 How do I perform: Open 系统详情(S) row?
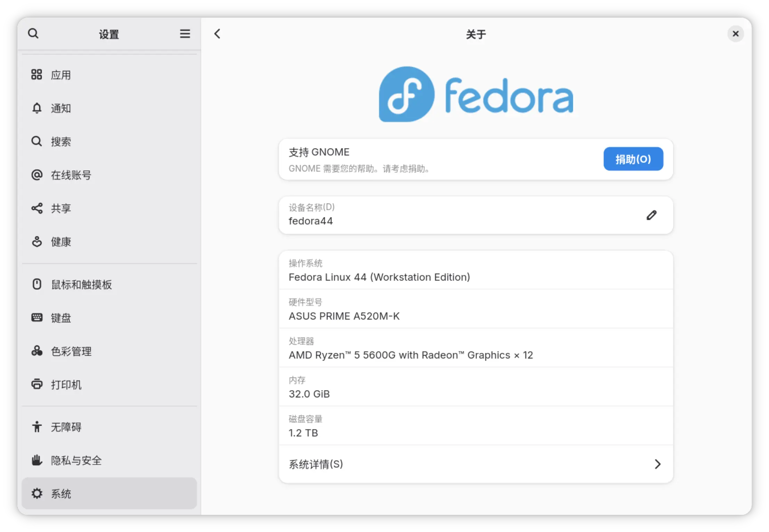476,464
